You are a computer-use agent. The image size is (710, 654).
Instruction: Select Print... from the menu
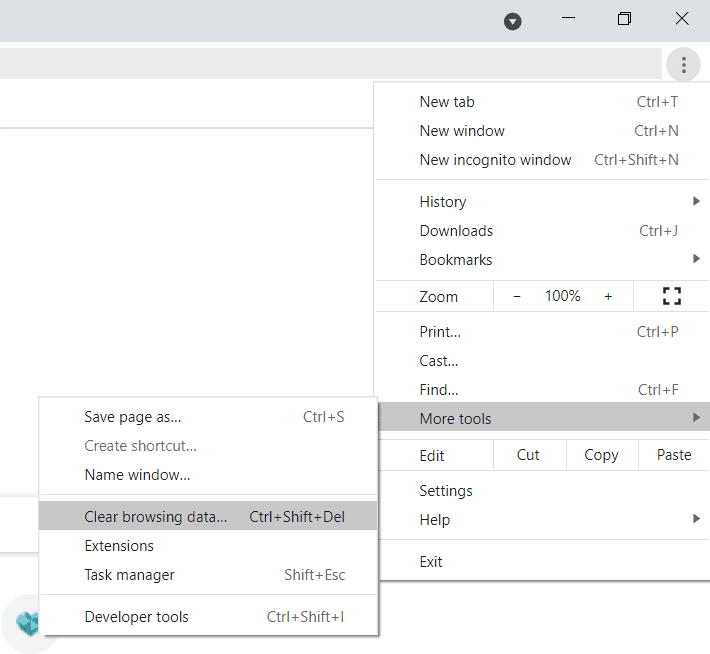point(542,332)
